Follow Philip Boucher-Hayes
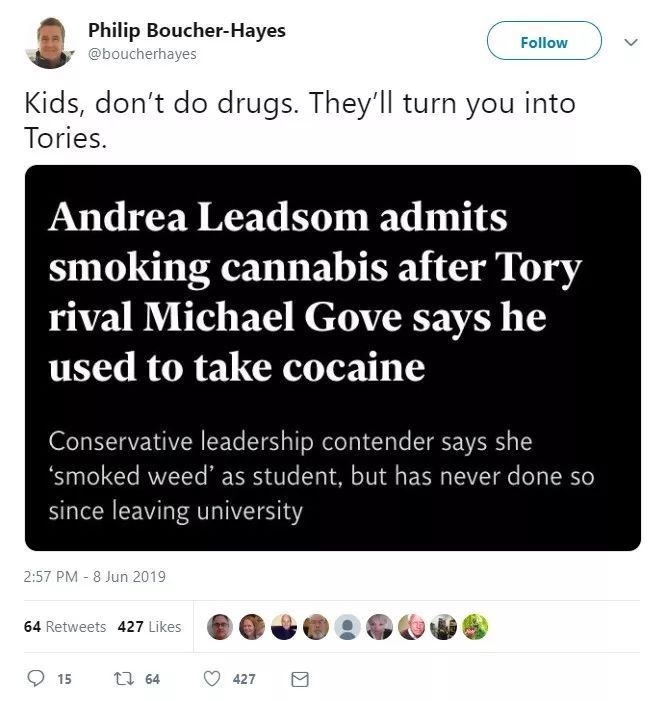Screen dimensions: 664x701 point(544,42)
